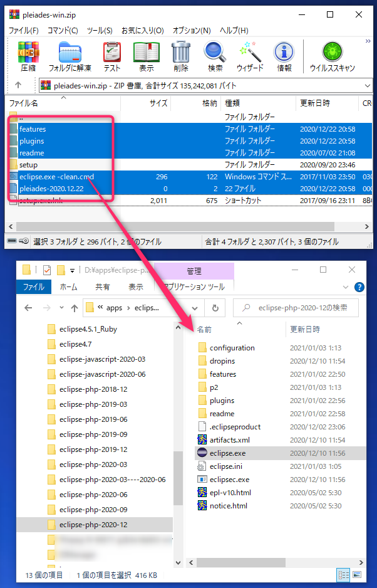
Task: Open the ツール(S) menu
Action: coord(100,30)
